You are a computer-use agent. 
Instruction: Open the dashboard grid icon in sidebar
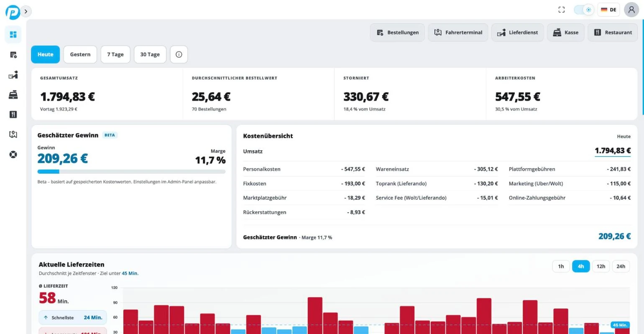point(13,34)
